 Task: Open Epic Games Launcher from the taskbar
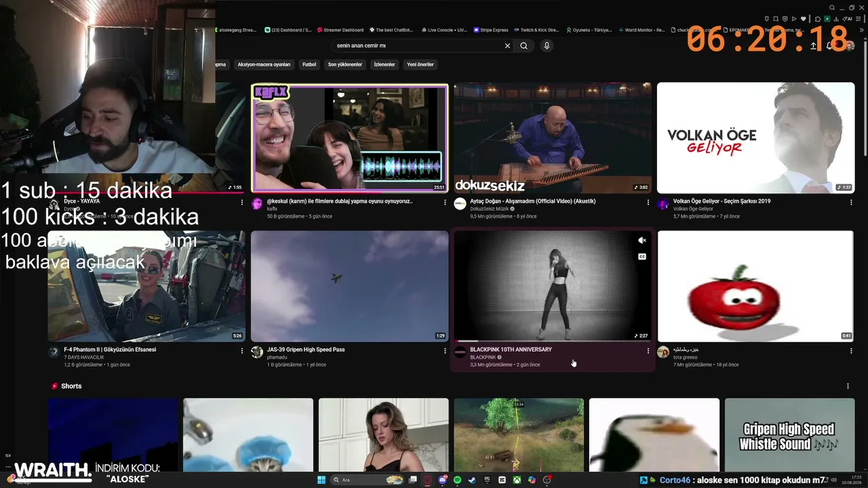(x=487, y=480)
